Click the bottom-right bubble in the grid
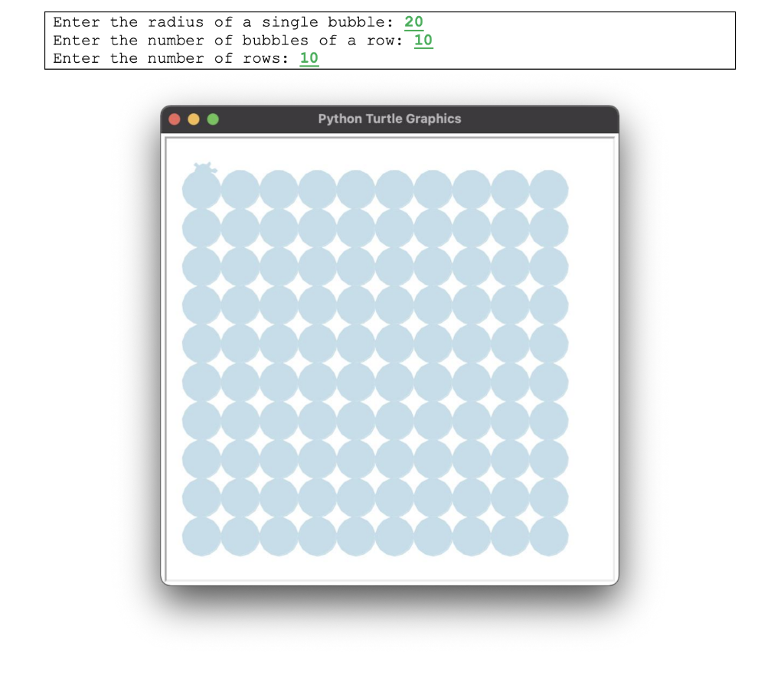Image resolution: width=784 pixels, height=675 pixels. pyautogui.click(x=548, y=538)
